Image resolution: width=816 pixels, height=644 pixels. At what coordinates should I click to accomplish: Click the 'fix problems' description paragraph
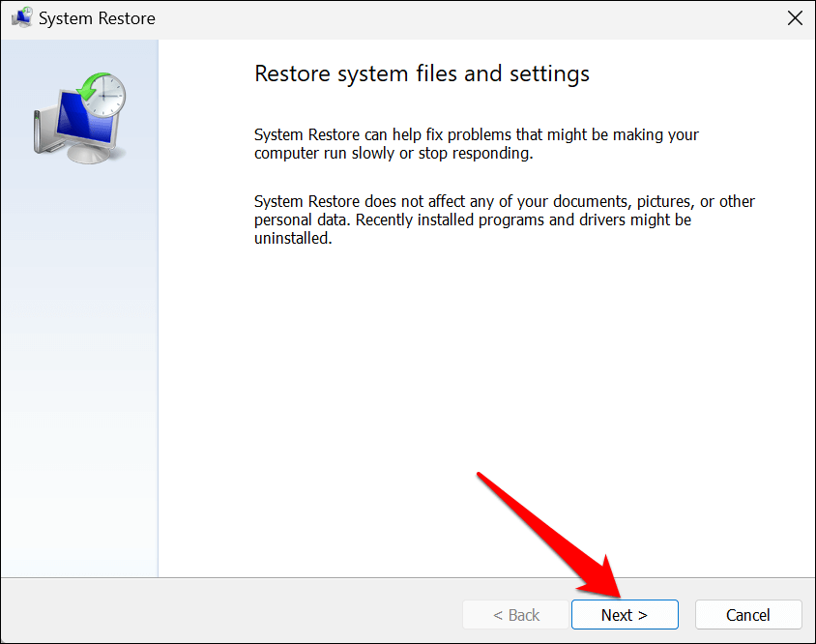(477, 144)
